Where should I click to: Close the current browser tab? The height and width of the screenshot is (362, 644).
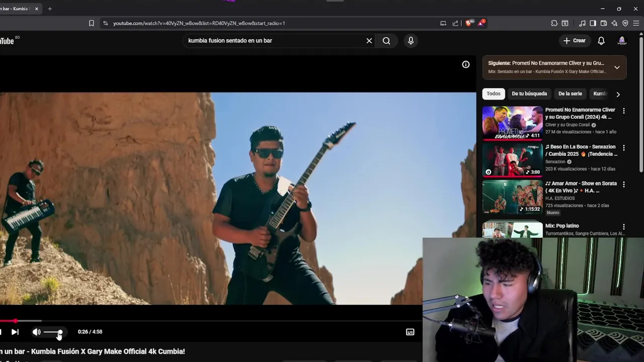pos(36,9)
